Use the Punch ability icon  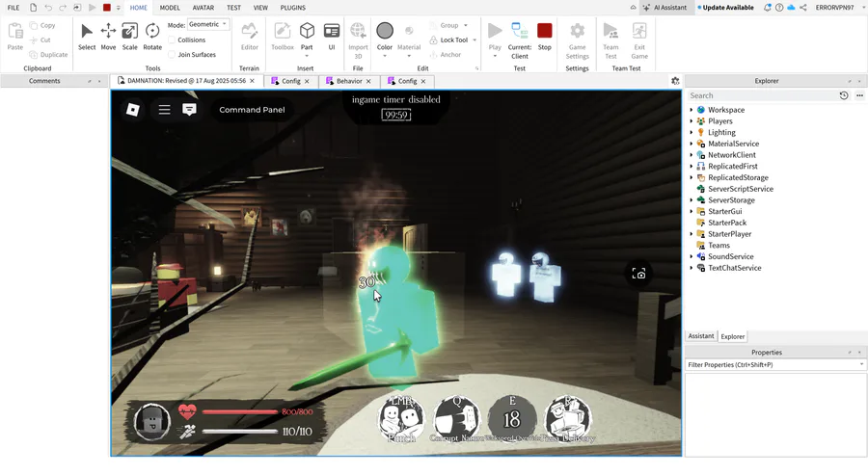point(401,420)
